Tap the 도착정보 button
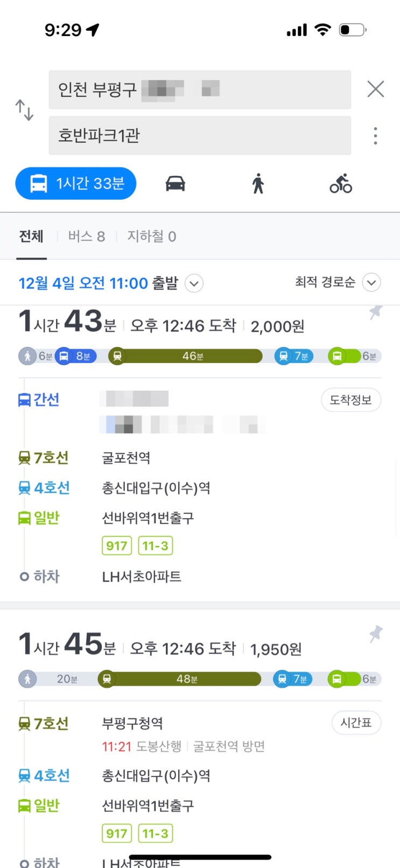The width and height of the screenshot is (400, 868). click(x=351, y=400)
